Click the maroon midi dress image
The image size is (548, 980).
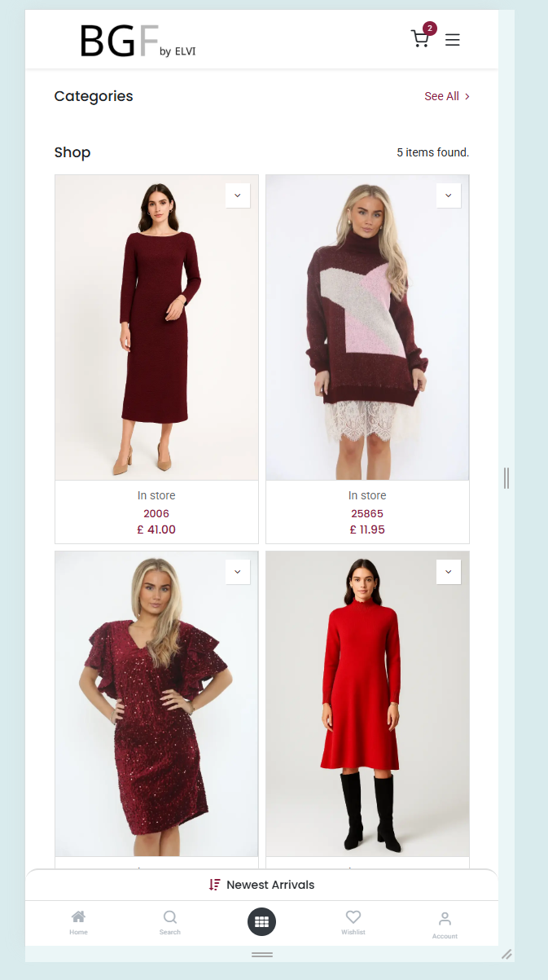click(156, 327)
